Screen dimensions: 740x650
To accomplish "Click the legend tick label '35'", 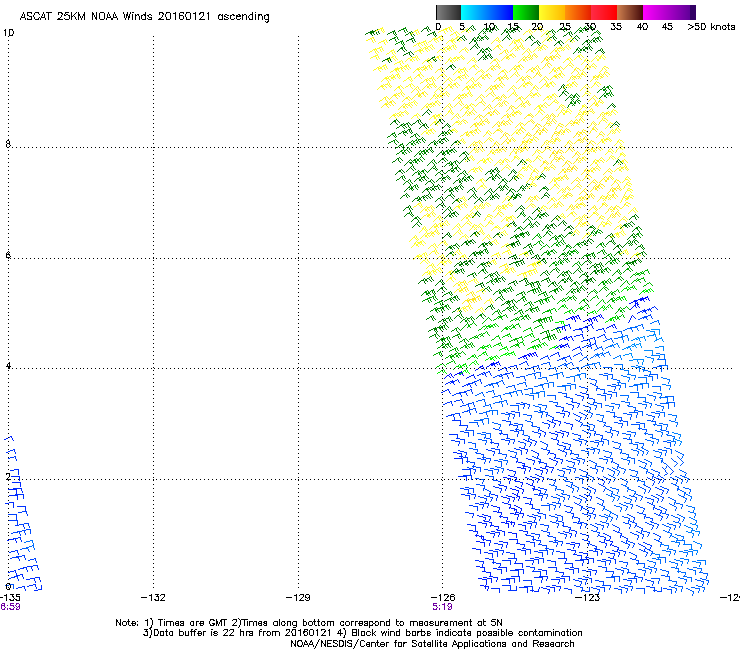I will click(616, 27).
